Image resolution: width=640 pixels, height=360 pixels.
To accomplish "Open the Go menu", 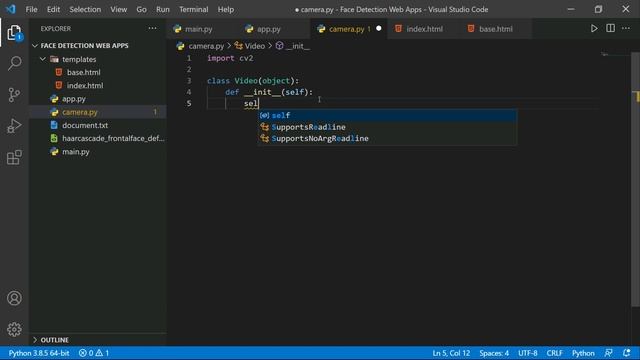I will (x=141, y=9).
